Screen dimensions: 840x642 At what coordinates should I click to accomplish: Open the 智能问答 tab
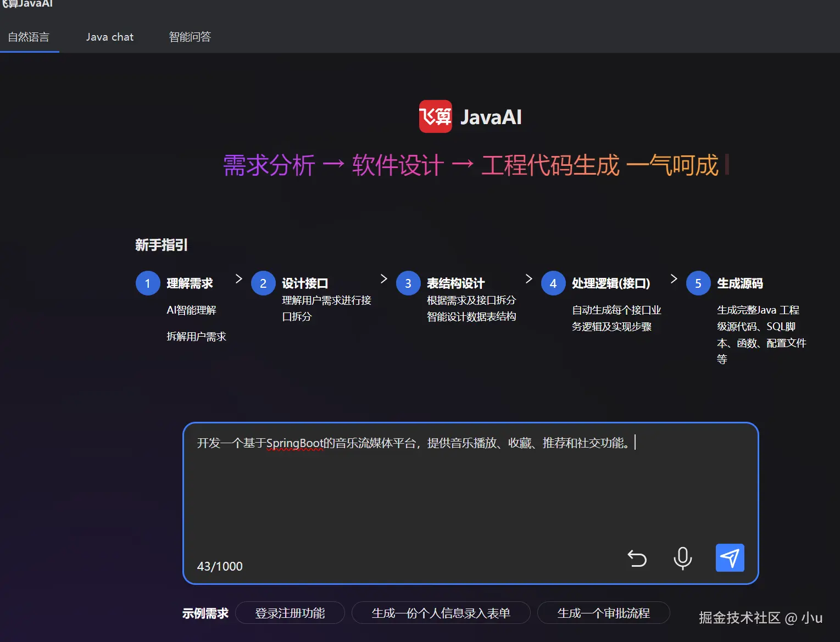190,37
